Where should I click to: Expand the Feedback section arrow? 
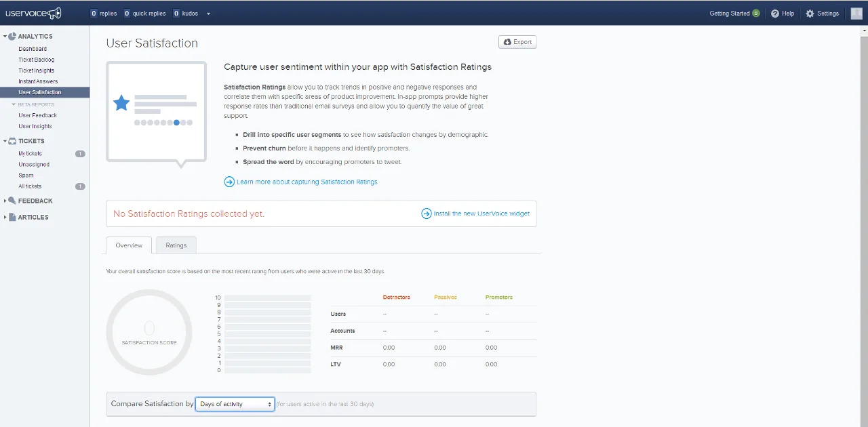pyautogui.click(x=5, y=201)
